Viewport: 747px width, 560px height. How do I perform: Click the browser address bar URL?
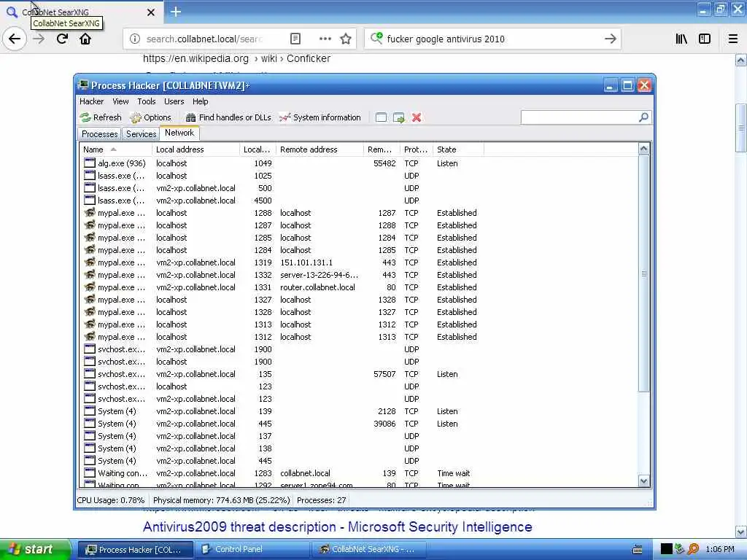[204, 39]
